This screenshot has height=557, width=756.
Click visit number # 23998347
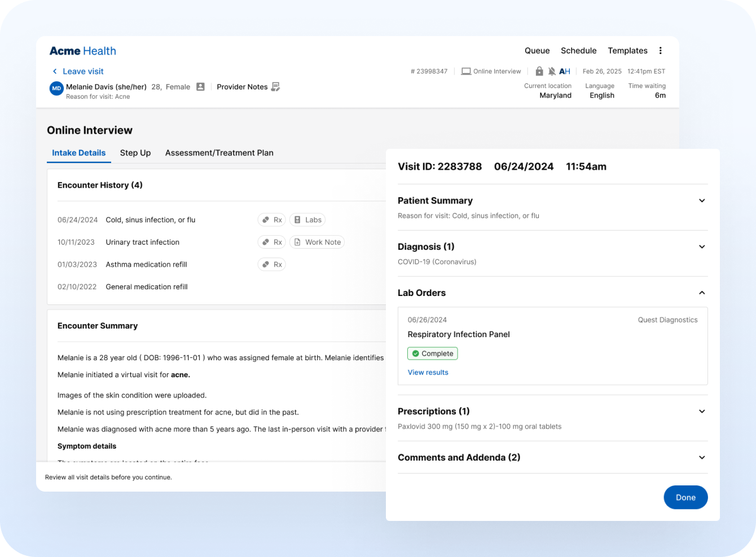click(x=429, y=72)
